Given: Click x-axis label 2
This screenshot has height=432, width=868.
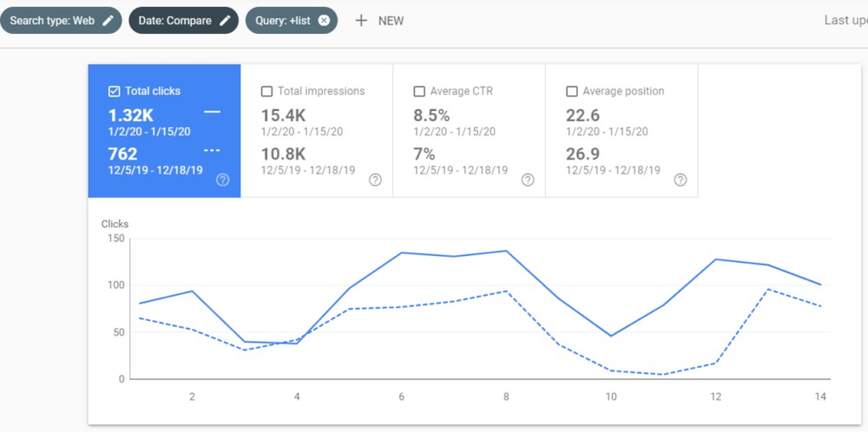Looking at the screenshot, I should point(192,396).
